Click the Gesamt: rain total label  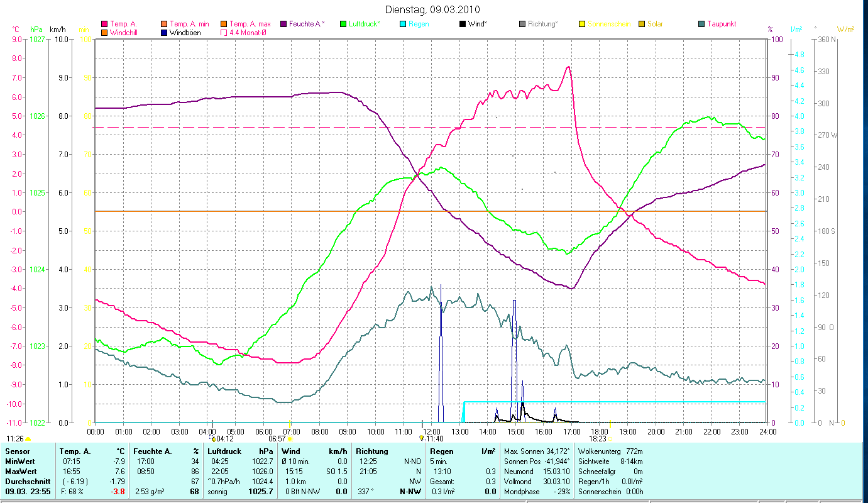point(442,482)
